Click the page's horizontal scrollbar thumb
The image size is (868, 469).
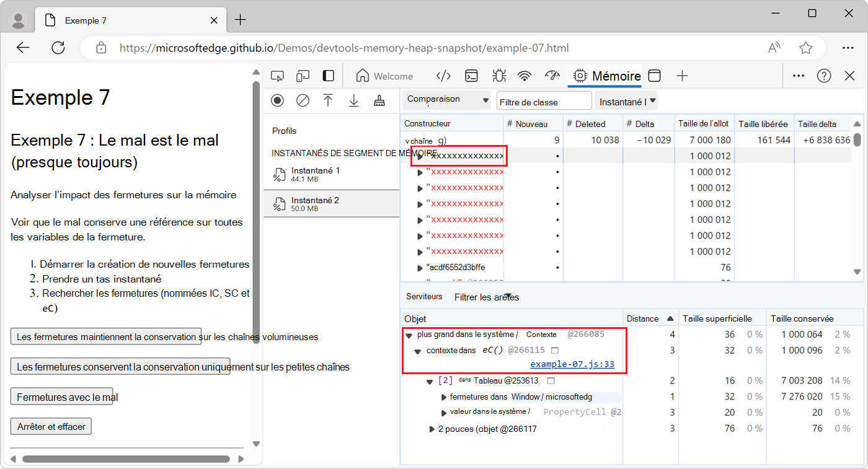pos(126,459)
